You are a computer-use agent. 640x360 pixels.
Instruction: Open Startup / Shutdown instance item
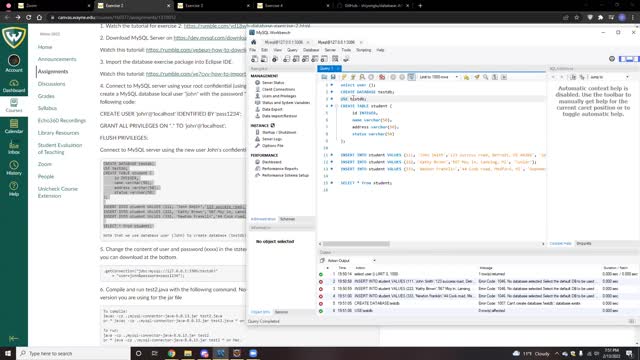[279, 133]
